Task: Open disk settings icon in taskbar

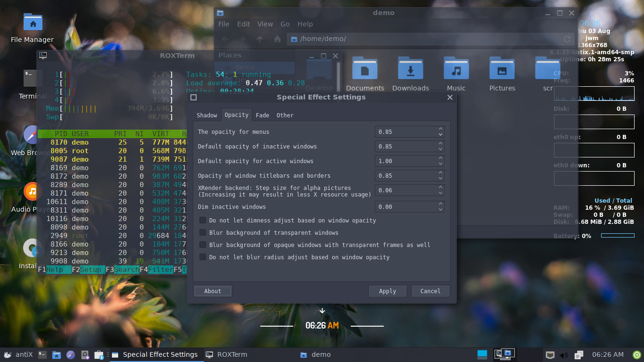Action: tap(85, 354)
